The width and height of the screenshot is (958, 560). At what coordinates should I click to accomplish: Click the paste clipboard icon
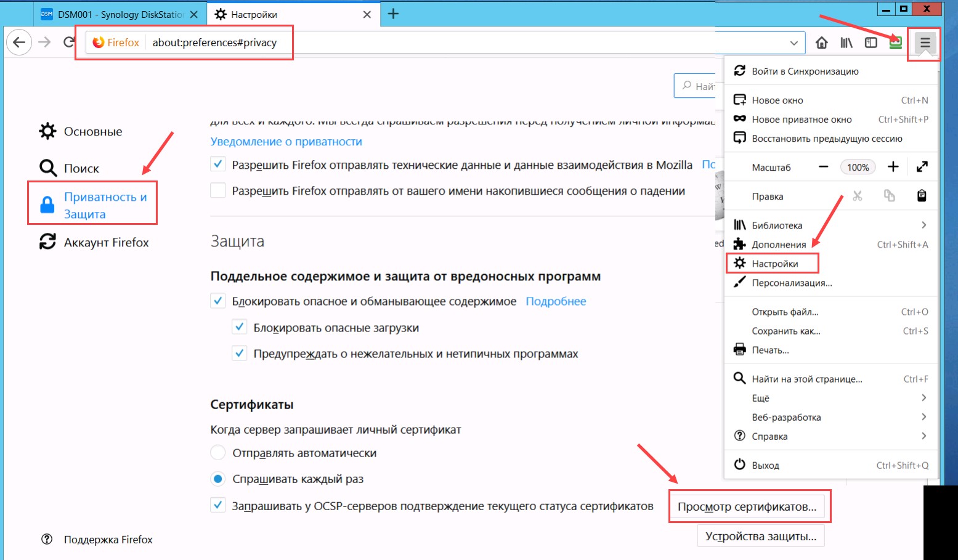922,196
